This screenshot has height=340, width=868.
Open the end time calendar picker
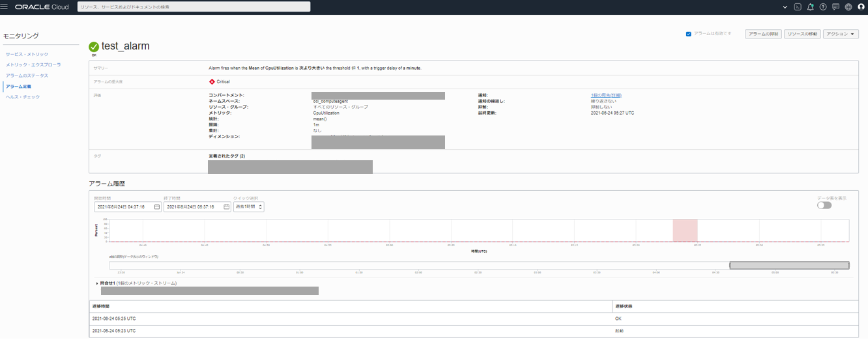226,206
